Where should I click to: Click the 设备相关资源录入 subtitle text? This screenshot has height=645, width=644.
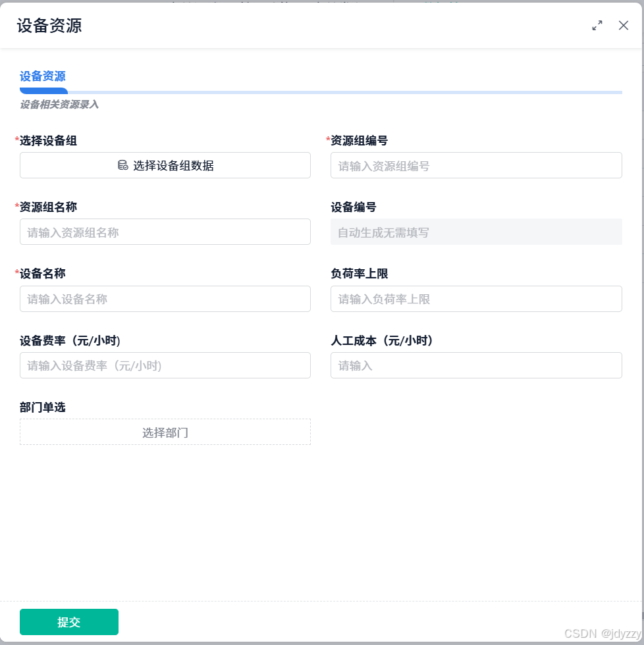point(59,104)
